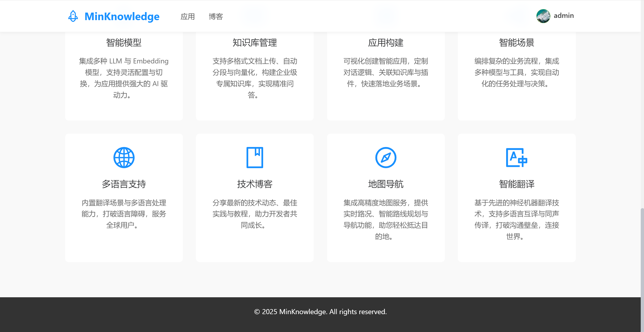Click the 多语言支持 card title

pos(124,184)
